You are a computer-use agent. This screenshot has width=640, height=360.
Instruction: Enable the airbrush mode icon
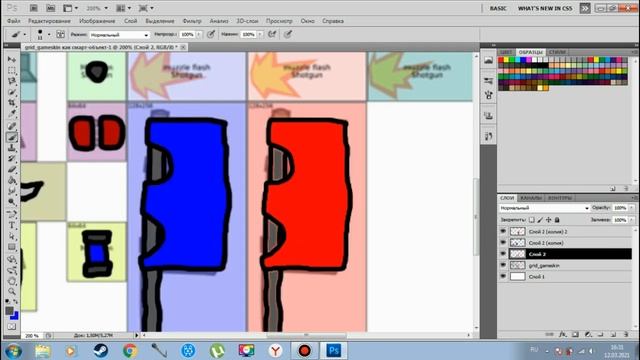point(272,34)
